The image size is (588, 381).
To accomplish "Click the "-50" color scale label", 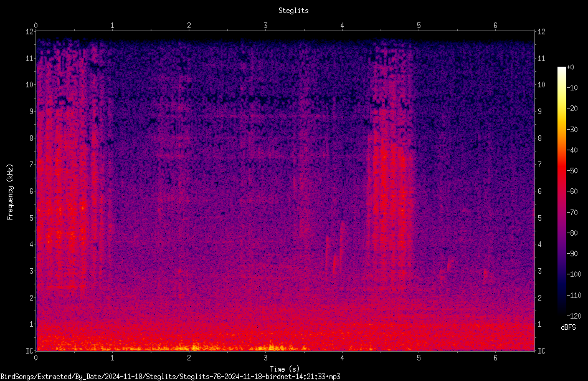I will [572, 171].
